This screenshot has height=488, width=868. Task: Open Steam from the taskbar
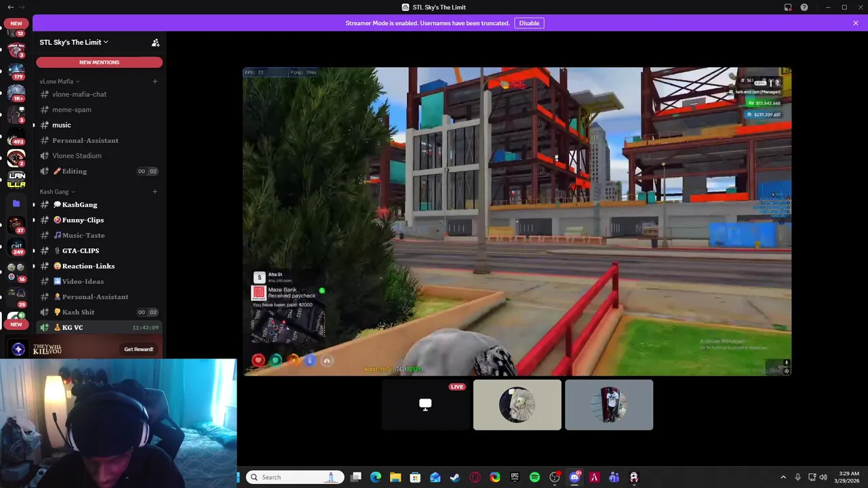coord(455,477)
